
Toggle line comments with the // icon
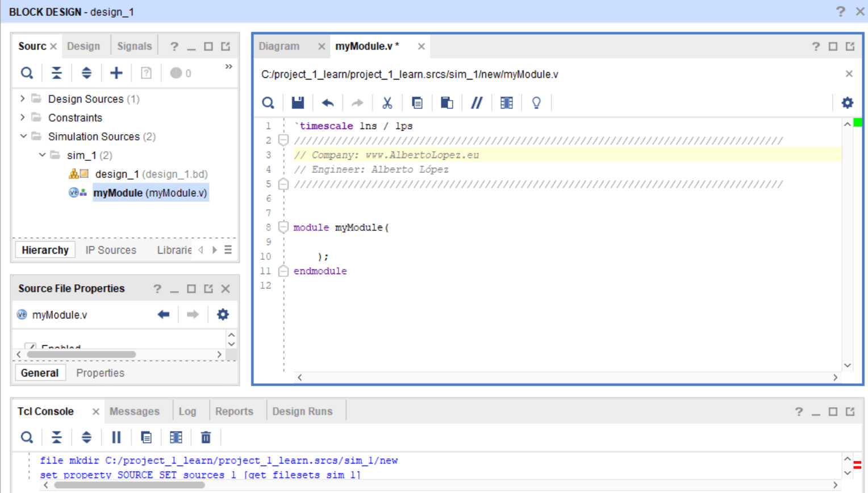477,103
